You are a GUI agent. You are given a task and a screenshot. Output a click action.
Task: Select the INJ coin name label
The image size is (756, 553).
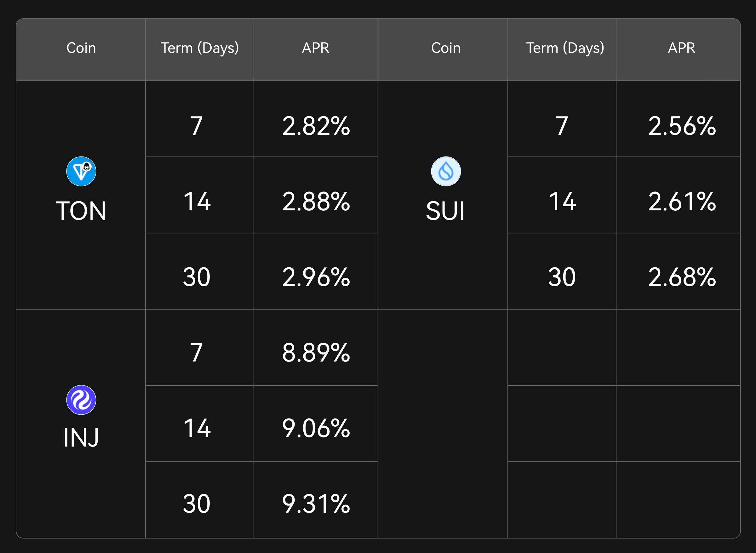coord(81,438)
